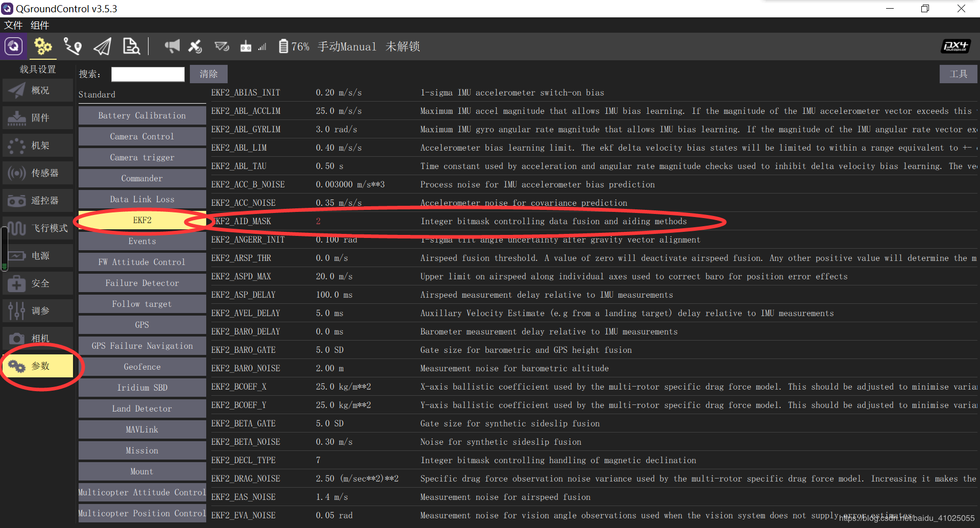Viewport: 980px width, 528px height.
Task: Open vehicle setup gears icon
Action: (x=43, y=46)
